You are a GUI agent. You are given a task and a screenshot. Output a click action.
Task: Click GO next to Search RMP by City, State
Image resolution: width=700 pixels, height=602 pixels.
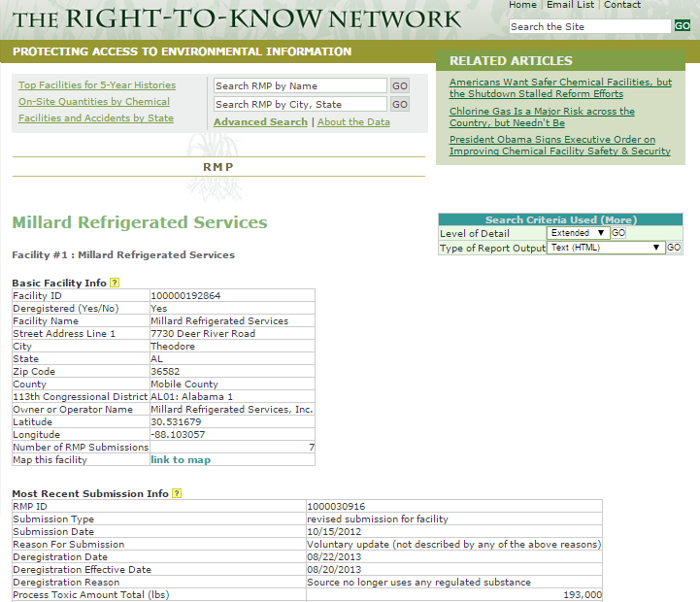400,105
